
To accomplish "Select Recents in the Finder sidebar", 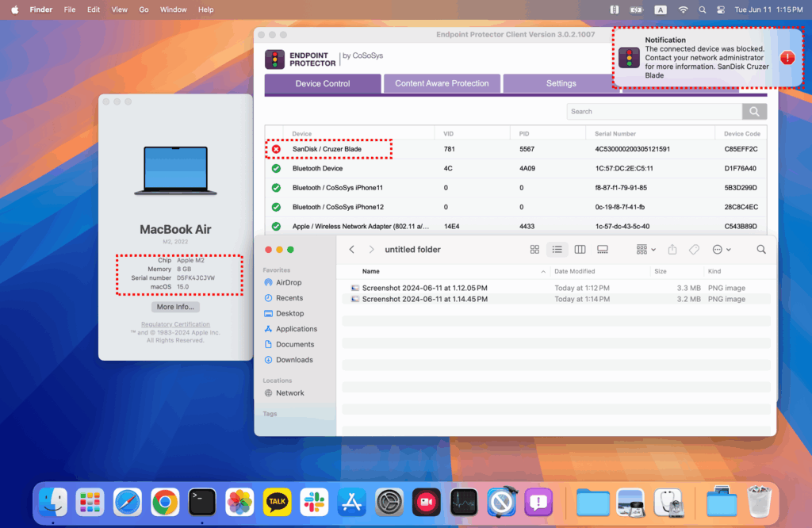I will point(289,298).
